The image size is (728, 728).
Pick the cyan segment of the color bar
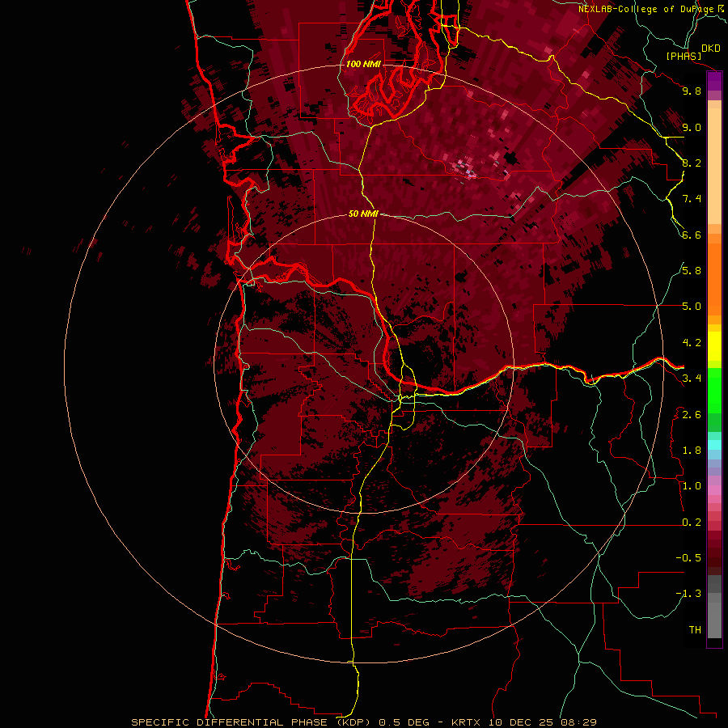point(714,445)
